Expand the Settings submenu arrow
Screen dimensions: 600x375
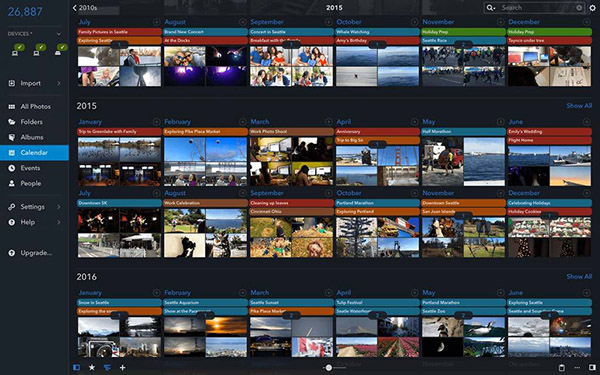tap(59, 207)
